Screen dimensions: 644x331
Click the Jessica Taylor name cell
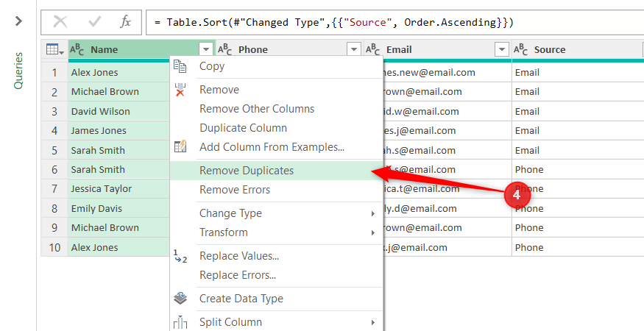tap(119, 189)
